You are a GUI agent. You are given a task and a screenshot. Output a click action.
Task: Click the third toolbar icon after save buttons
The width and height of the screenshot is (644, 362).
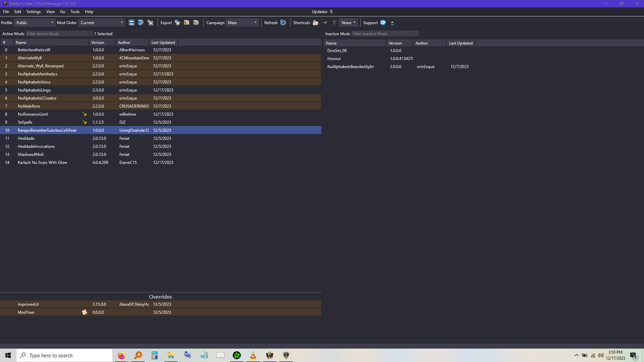pos(150,23)
